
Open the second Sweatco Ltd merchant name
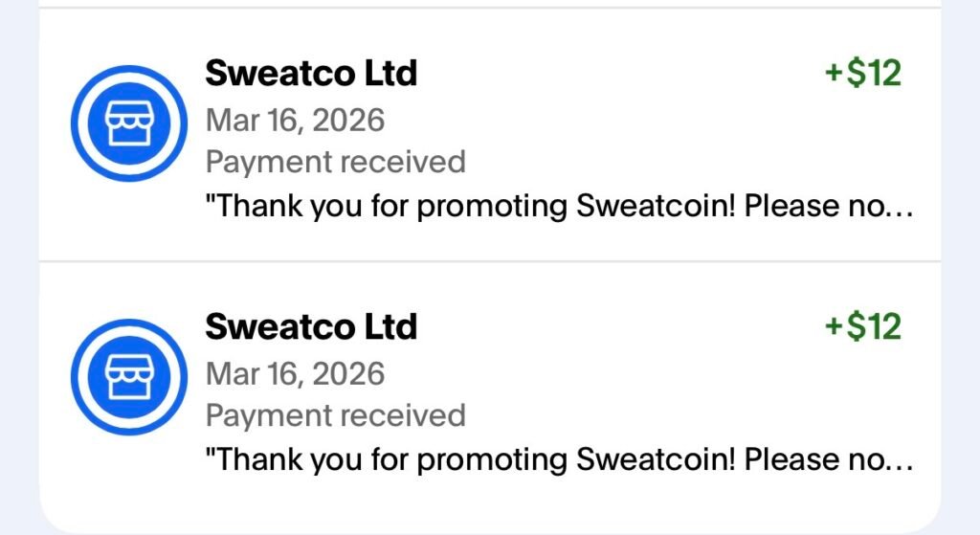pos(311,327)
